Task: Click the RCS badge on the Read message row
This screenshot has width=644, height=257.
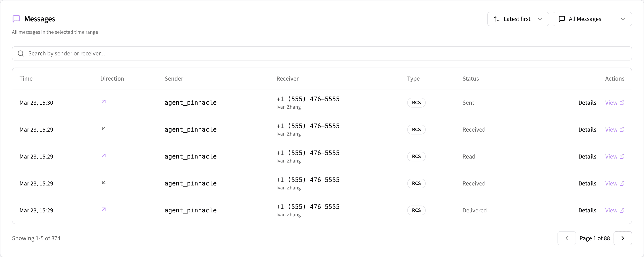Action: pyautogui.click(x=416, y=156)
